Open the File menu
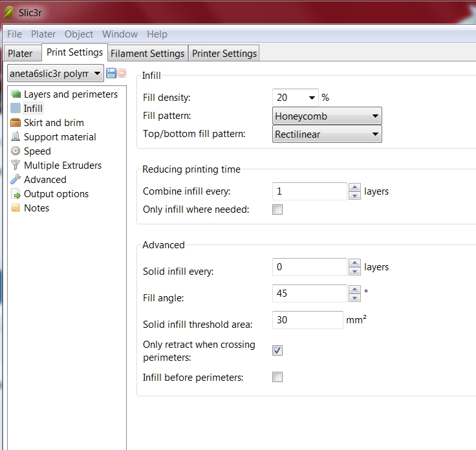Viewport: 476px width, 450px height. [15, 34]
